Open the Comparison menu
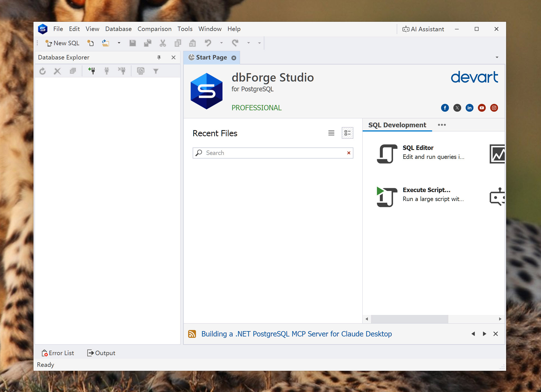Image resolution: width=541 pixels, height=392 pixels. click(154, 29)
